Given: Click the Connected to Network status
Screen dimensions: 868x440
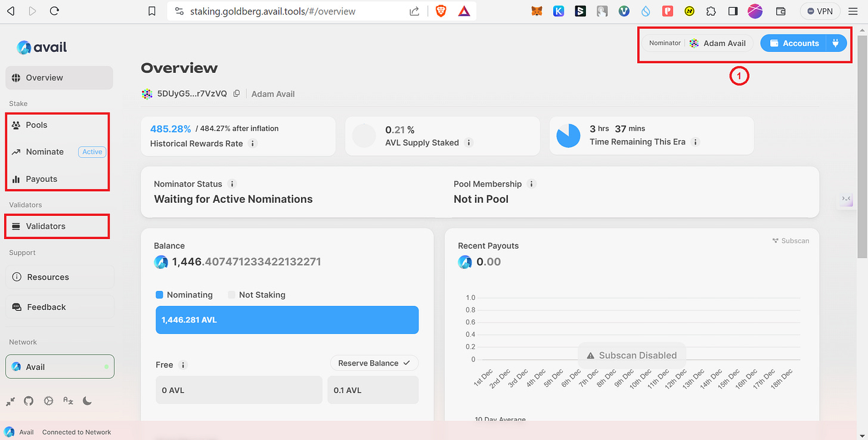Looking at the screenshot, I should [x=76, y=432].
